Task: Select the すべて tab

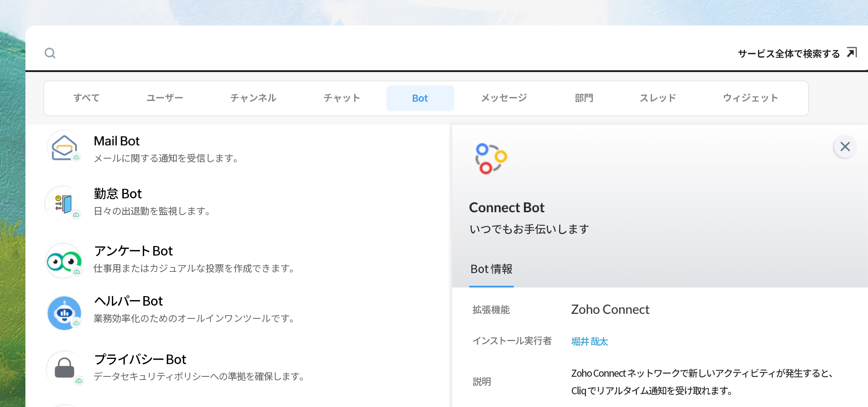Action: pyautogui.click(x=87, y=98)
